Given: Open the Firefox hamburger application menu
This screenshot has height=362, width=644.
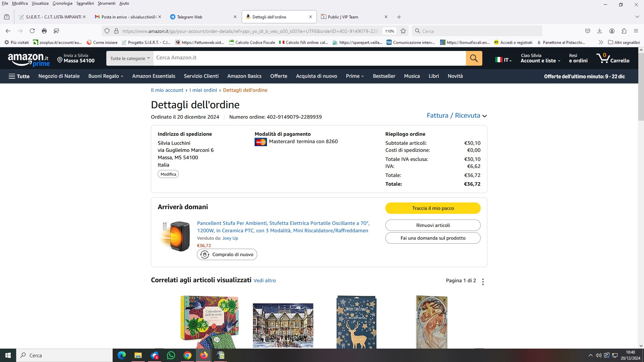Looking at the screenshot, I should click(x=636, y=31).
